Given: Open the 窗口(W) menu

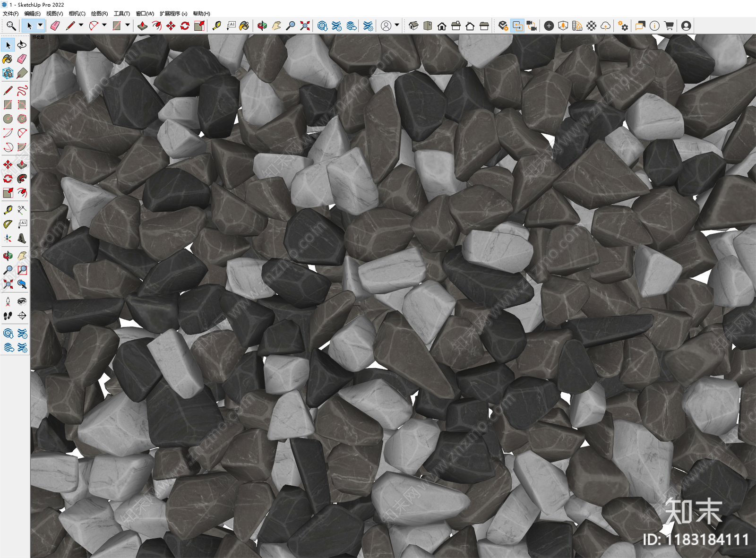Looking at the screenshot, I should pyautogui.click(x=145, y=13).
